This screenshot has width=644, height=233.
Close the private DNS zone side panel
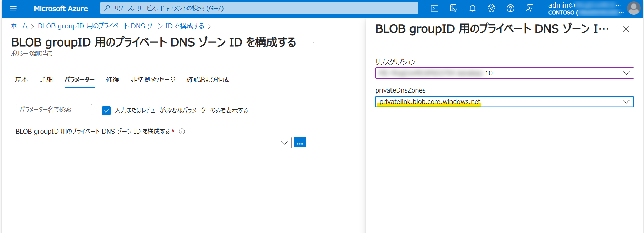point(626,29)
